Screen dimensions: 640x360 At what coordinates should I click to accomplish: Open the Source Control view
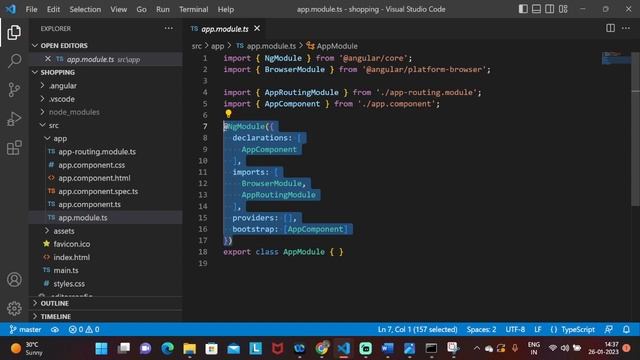click(14, 89)
